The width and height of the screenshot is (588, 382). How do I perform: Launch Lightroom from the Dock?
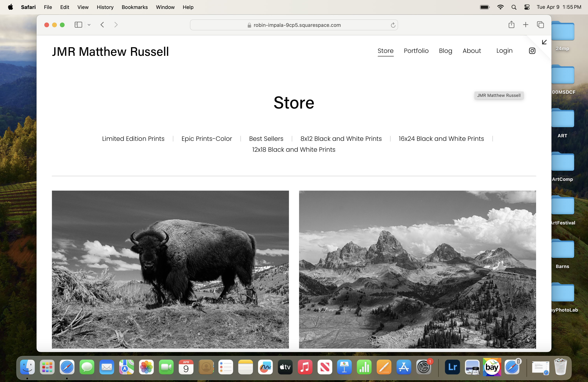click(452, 367)
